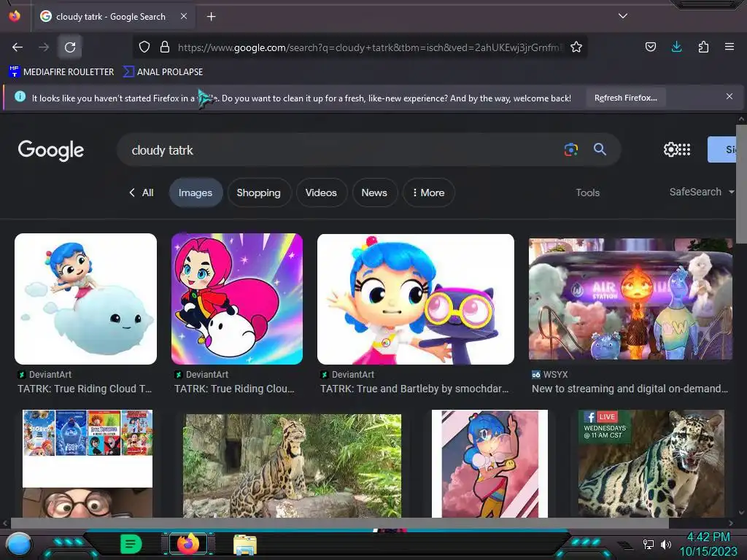747x560 pixels.
Task: Show downloads with the download arrow icon
Action: click(676, 47)
